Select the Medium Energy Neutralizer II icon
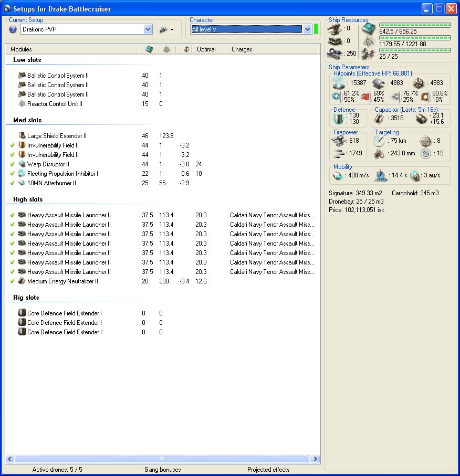The width and height of the screenshot is (460, 476). [x=22, y=281]
